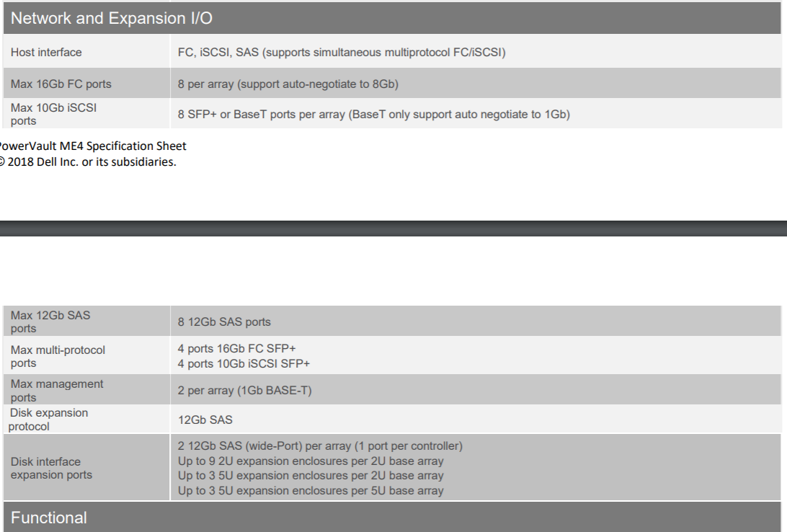Screen dimensions: 787x532
Task: Select the Disk interface expansion ports label
Action: click(x=51, y=468)
